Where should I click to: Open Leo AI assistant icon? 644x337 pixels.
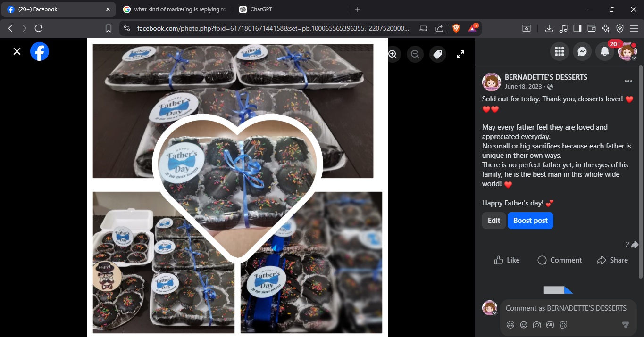pyautogui.click(x=606, y=28)
